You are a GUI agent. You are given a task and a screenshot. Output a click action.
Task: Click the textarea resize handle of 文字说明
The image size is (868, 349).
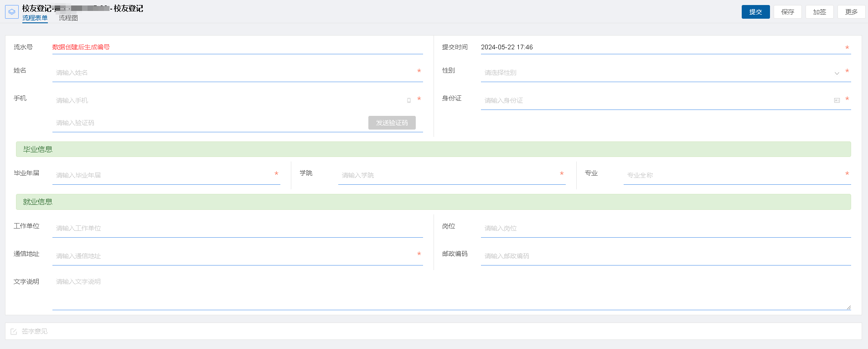[848, 307]
